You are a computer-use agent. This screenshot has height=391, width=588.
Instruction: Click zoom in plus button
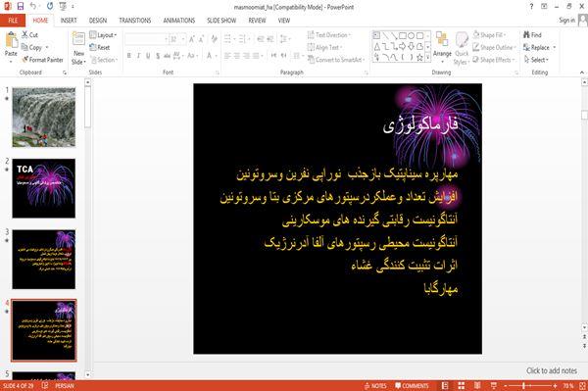coord(555,385)
